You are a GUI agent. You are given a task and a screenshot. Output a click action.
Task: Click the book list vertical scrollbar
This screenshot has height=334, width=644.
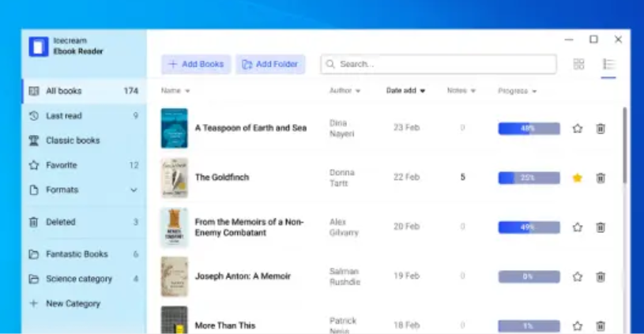[625, 145]
